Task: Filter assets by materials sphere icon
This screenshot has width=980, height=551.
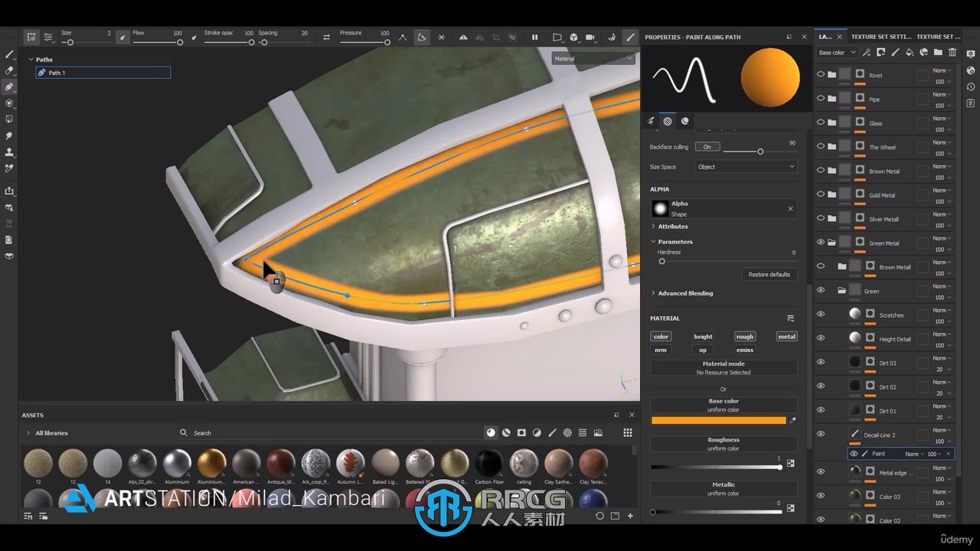Action: click(491, 432)
